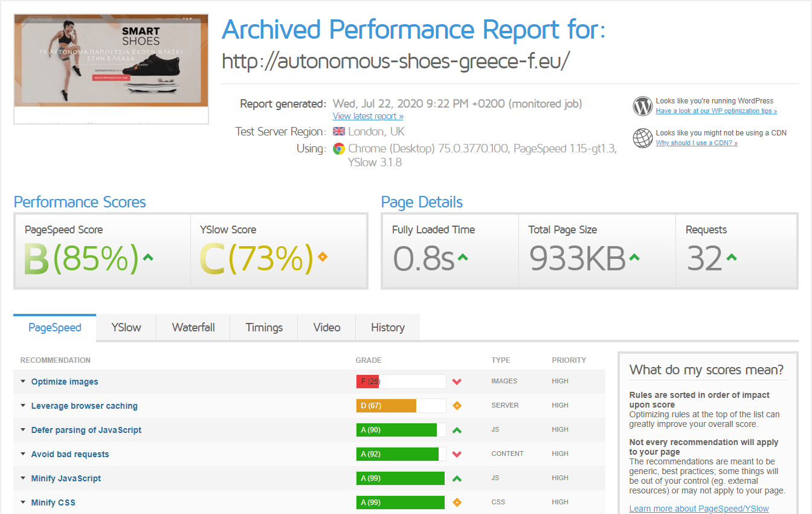Expand Minify CSS disclosure triangle
This screenshot has height=514, width=812.
[23, 503]
